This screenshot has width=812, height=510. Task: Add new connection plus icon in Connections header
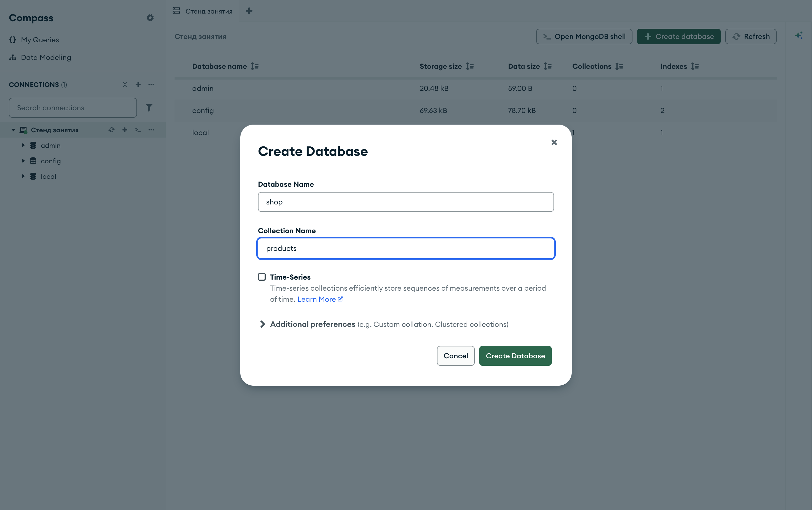click(138, 85)
